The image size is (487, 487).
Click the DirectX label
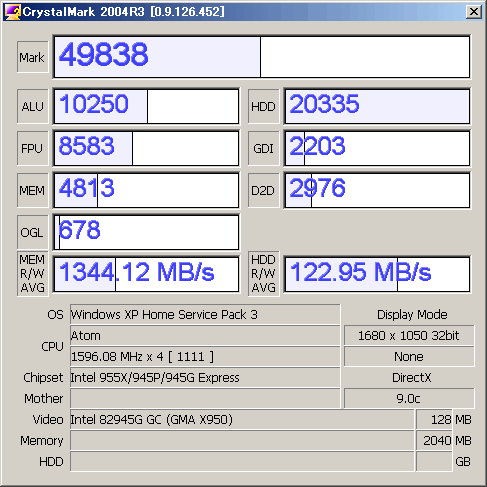tap(412, 377)
